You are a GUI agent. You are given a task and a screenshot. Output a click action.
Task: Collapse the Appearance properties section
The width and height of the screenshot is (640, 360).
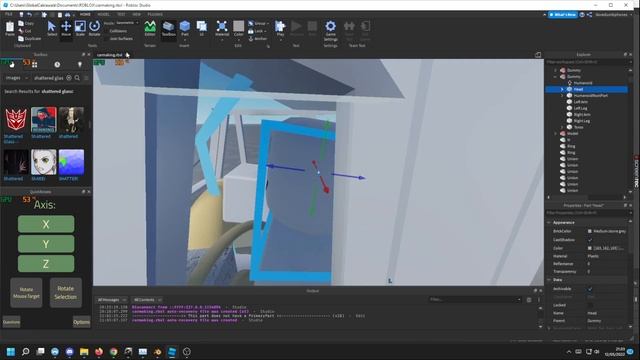pos(549,222)
